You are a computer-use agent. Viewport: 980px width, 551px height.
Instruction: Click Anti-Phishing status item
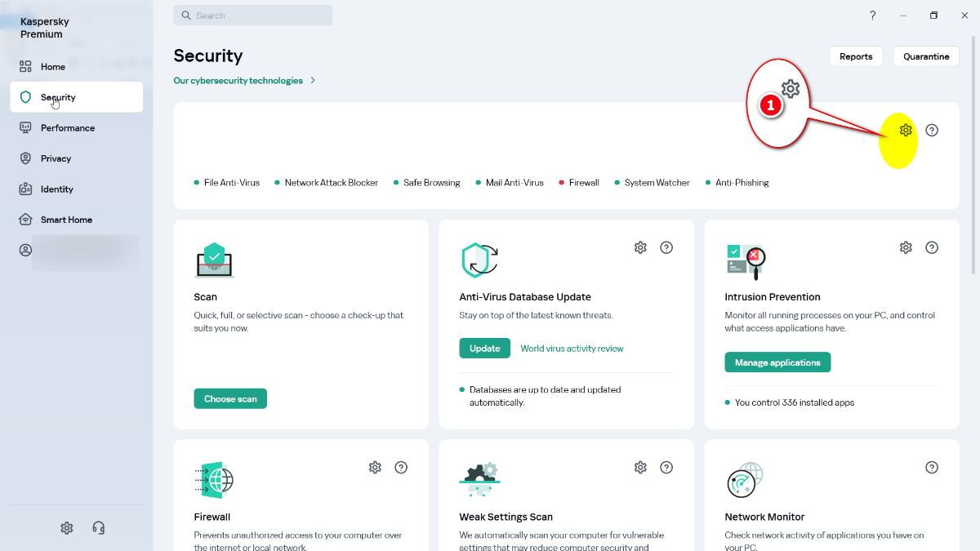tap(737, 183)
